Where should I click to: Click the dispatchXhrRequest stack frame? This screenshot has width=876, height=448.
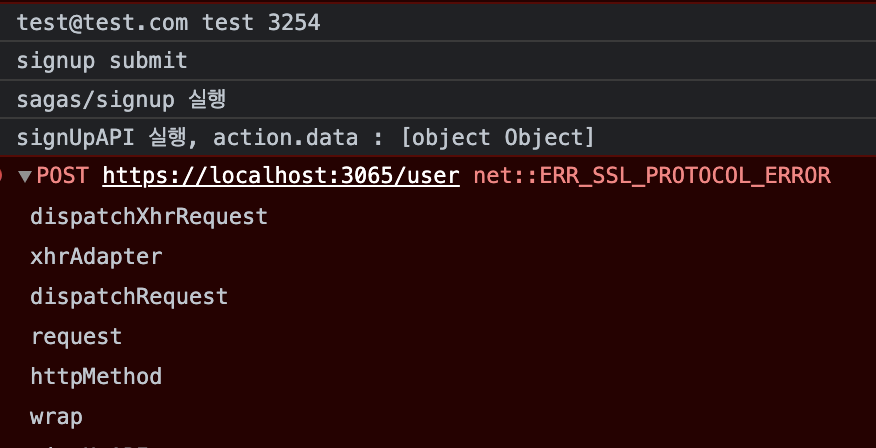[149, 216]
